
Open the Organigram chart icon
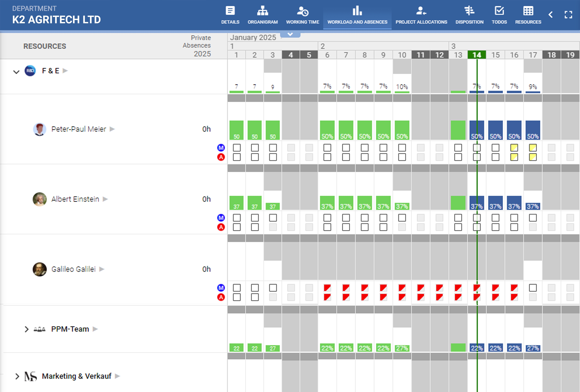[x=262, y=11]
